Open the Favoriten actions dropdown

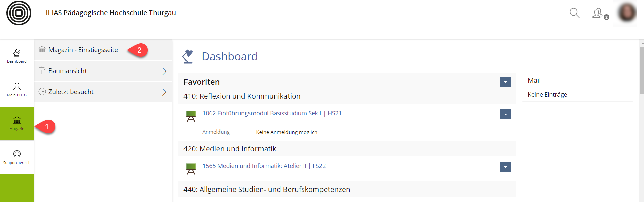tap(505, 82)
